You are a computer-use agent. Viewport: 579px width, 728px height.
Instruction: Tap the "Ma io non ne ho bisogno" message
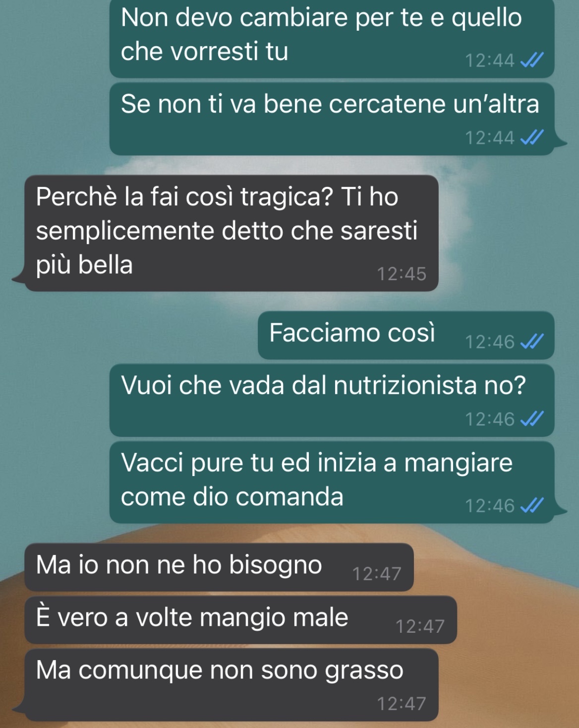[x=219, y=567]
